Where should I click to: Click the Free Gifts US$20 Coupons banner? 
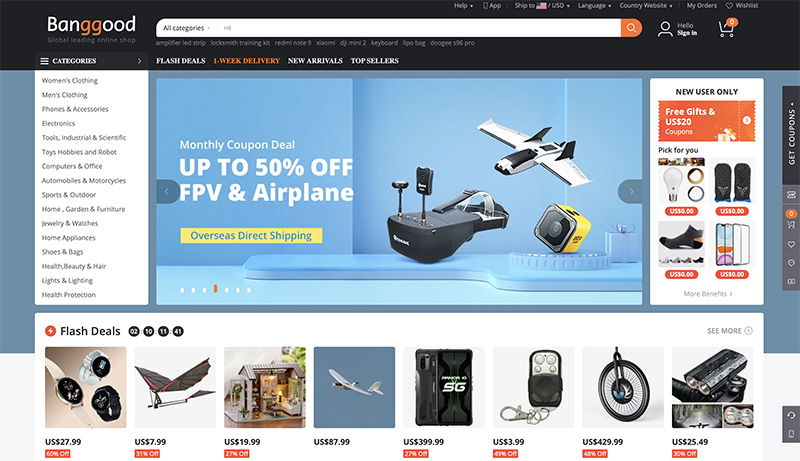(707, 121)
